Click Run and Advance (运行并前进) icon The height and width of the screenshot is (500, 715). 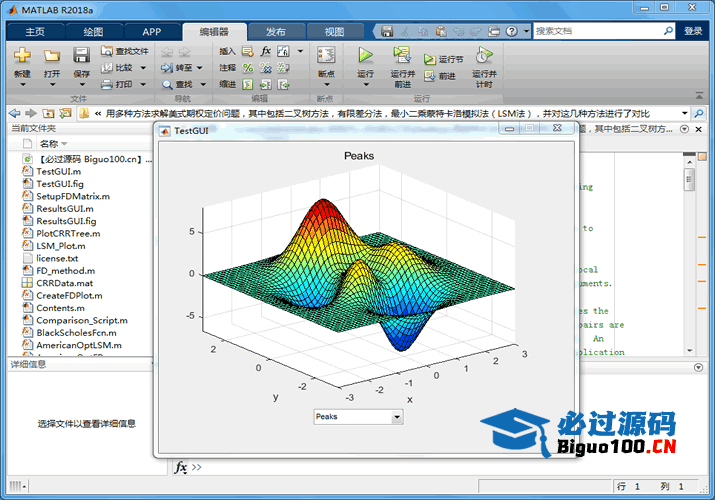tap(402, 55)
